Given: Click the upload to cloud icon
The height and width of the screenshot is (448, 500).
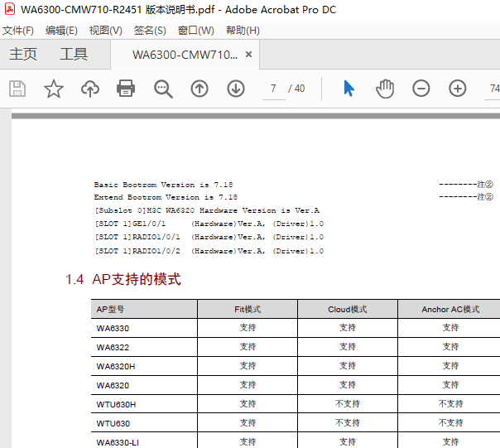Looking at the screenshot, I should click(90, 89).
